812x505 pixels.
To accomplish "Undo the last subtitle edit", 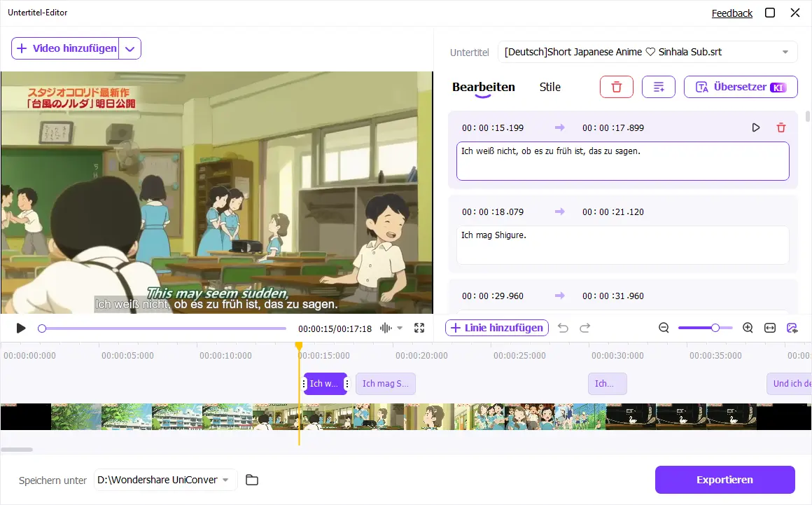I will [x=563, y=328].
